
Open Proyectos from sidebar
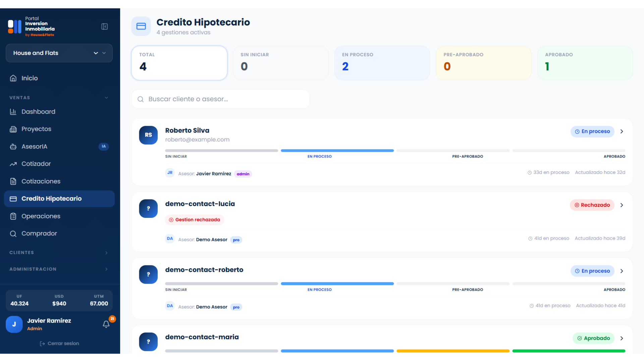click(36, 129)
